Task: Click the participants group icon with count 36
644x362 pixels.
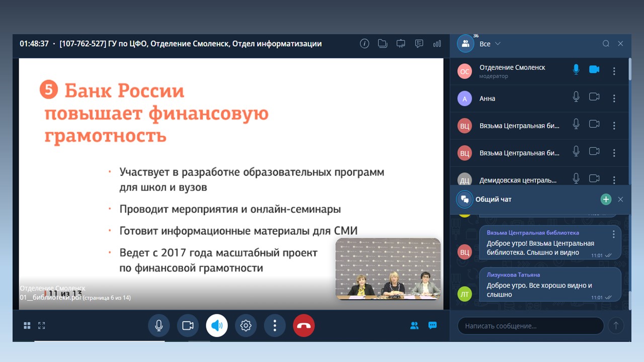Action: (x=465, y=44)
